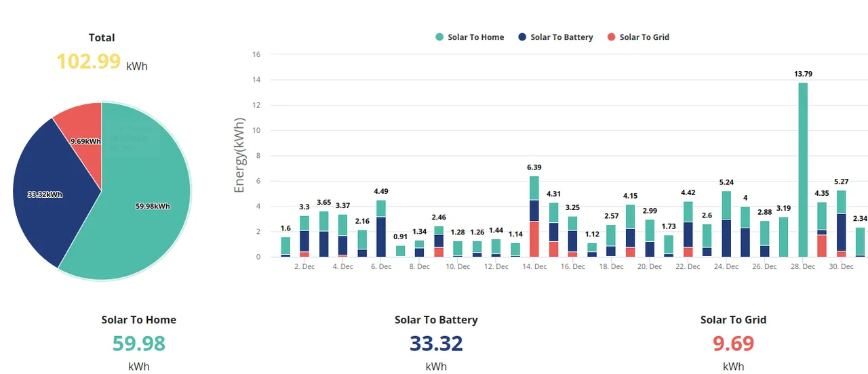868x374 pixels.
Task: Click the 5.24 bar on 24 Dec
Action: (726, 224)
